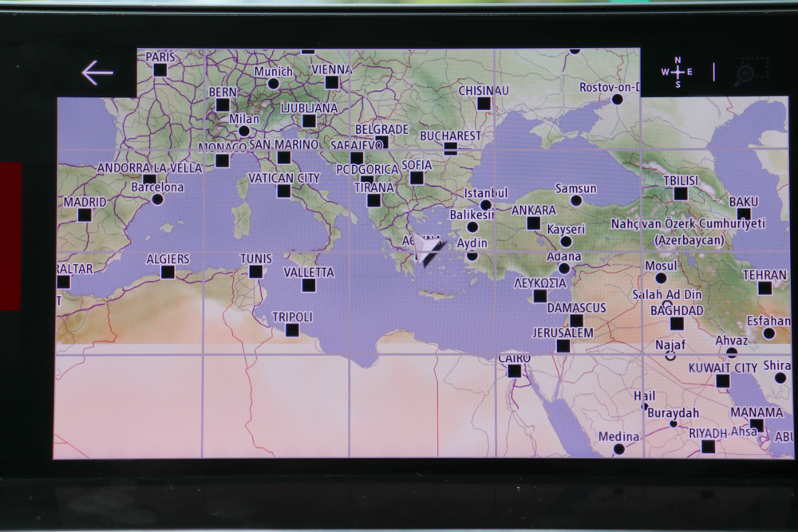798x532 pixels.
Task: Select the CAIRO capital square marker
Action: tap(515, 371)
